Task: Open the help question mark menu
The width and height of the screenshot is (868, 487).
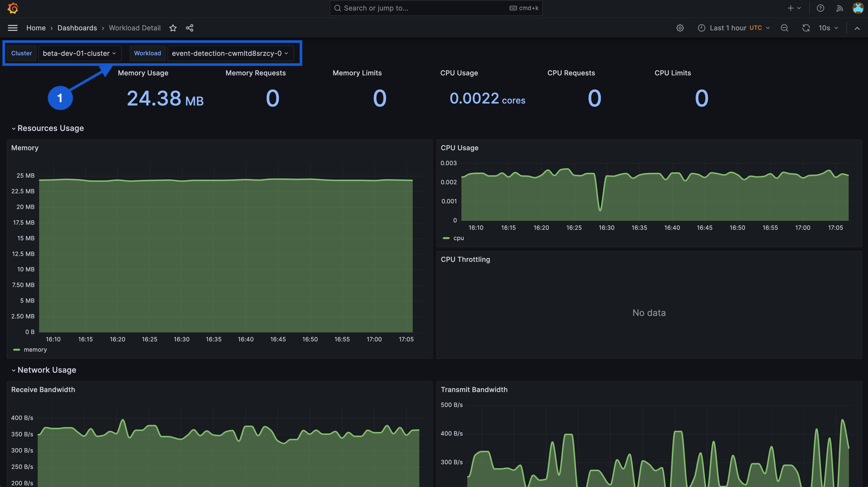Action: pyautogui.click(x=820, y=8)
